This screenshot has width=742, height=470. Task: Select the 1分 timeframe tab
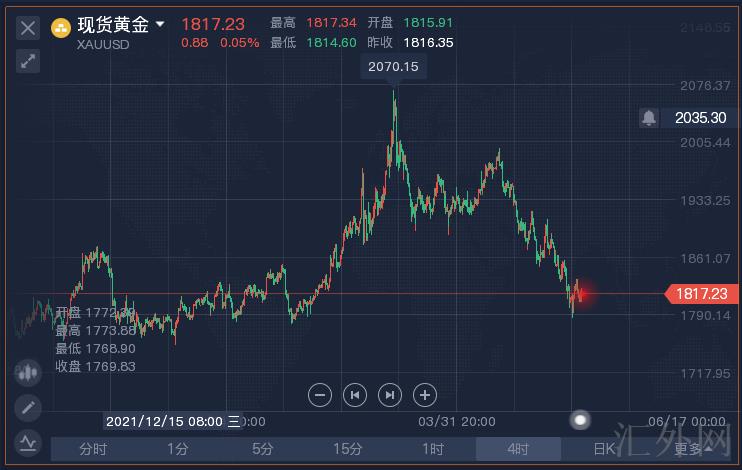[178, 449]
